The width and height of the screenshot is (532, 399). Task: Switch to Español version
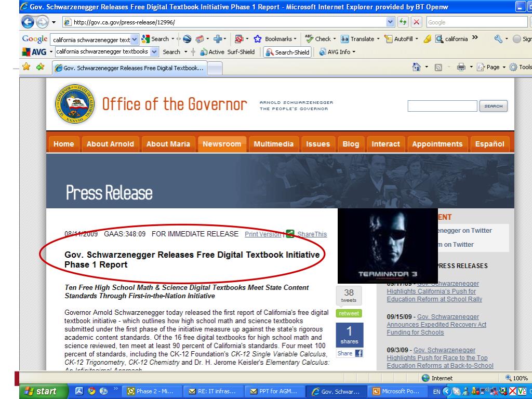point(489,144)
